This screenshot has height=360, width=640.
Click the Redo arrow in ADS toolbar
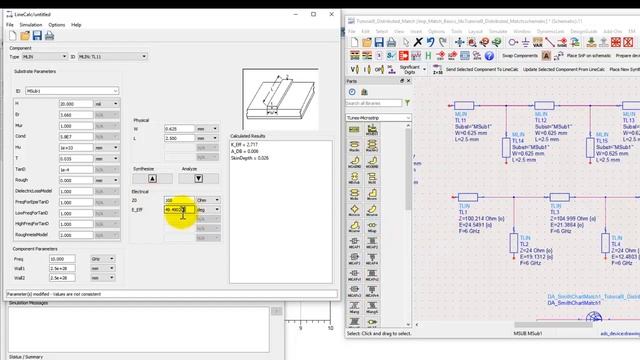(x=442, y=42)
